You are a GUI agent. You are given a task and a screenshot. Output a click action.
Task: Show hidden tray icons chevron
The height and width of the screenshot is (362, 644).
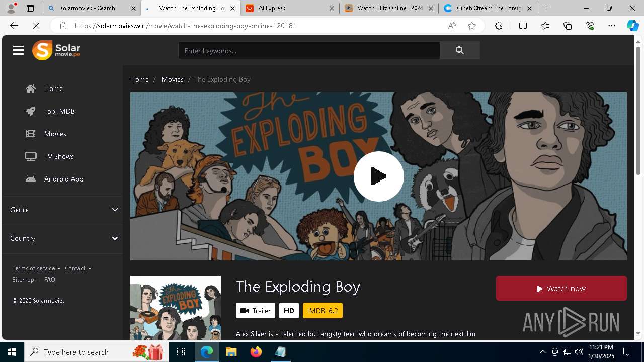click(542, 352)
